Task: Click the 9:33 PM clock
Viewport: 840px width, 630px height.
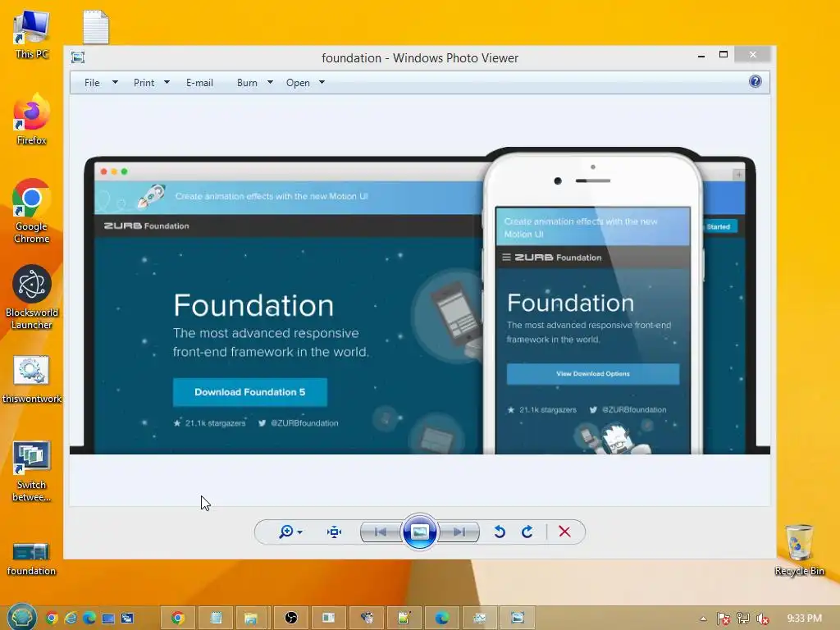Action: 804,619
